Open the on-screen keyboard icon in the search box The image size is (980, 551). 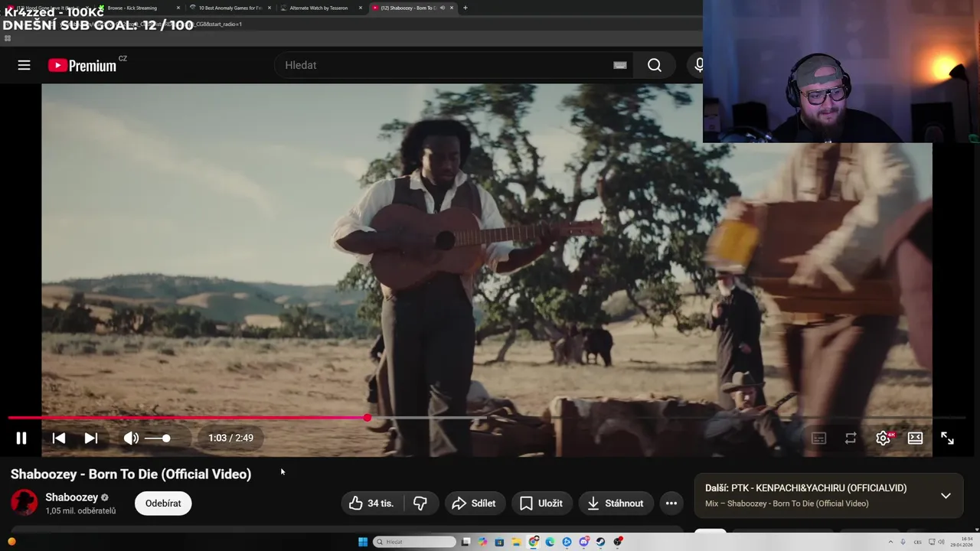620,65
